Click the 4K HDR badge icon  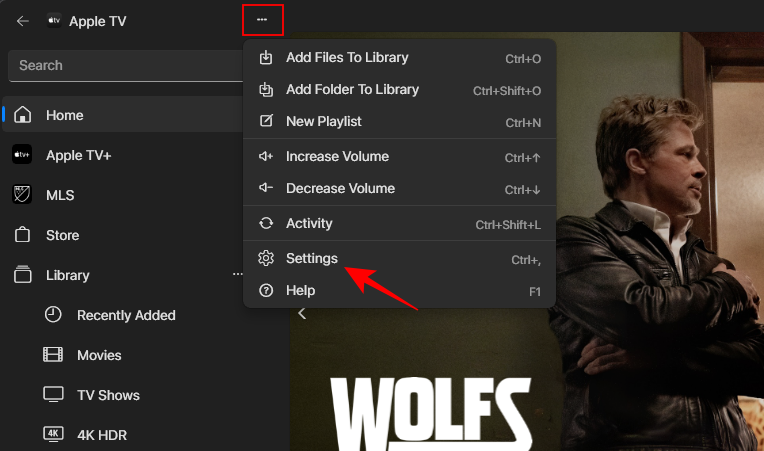point(53,434)
